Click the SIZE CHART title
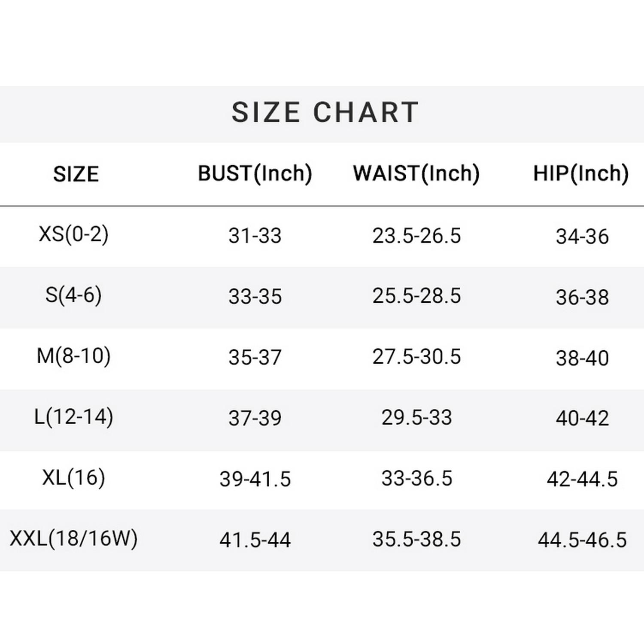Viewport: 644px width, 644px height. point(325,112)
